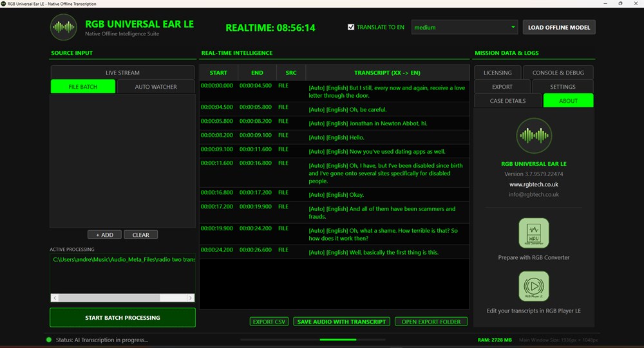
Task: Click Save Audio With Transcript
Action: pos(341,322)
